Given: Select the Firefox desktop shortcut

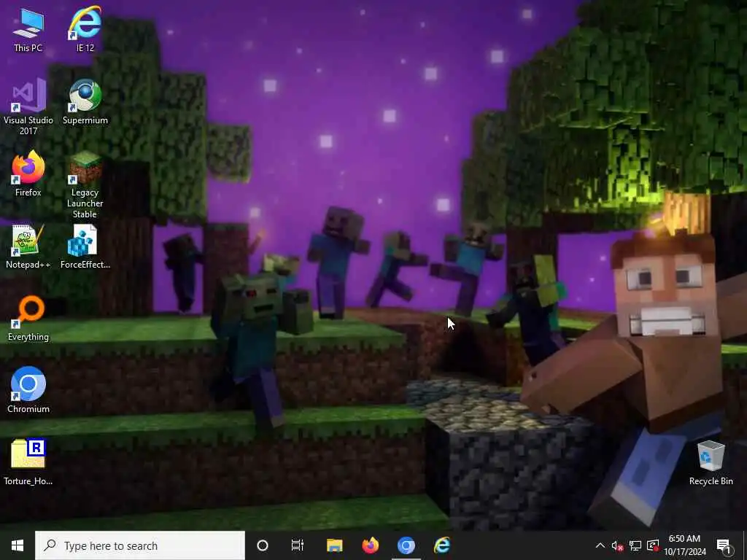Looking at the screenshot, I should pyautogui.click(x=28, y=174).
